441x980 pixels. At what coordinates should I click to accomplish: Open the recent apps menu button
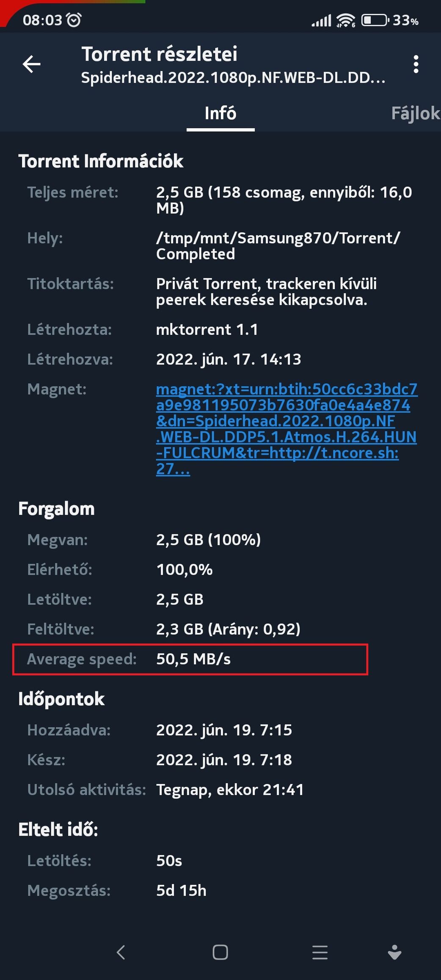320,952
